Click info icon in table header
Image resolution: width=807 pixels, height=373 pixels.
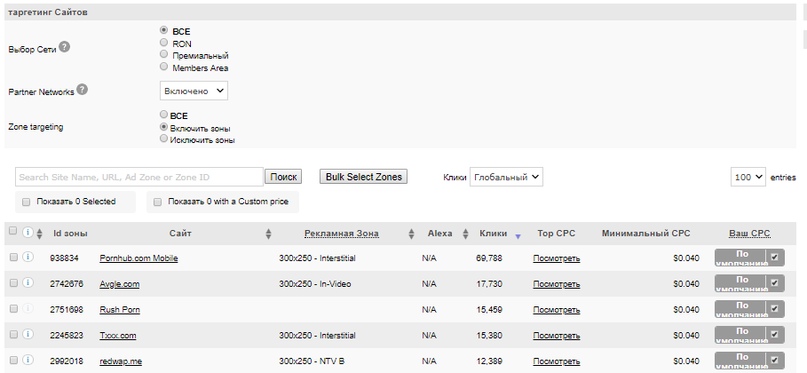click(28, 233)
